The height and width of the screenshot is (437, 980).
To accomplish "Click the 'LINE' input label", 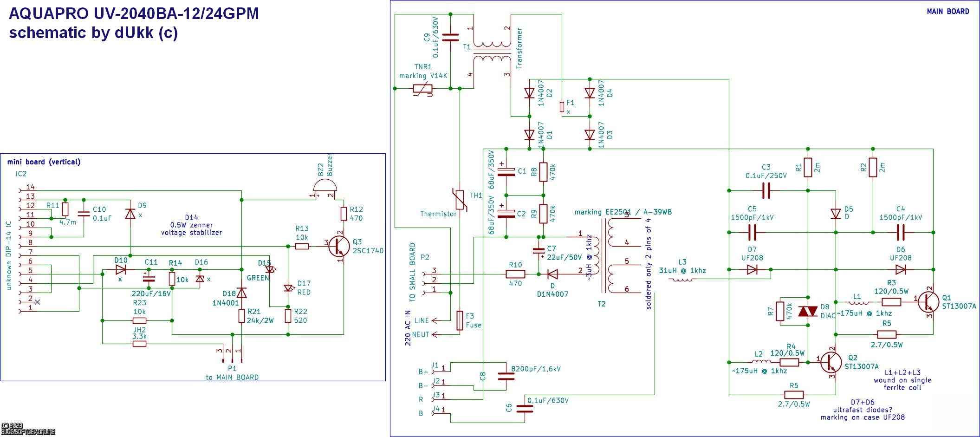I will click(422, 320).
